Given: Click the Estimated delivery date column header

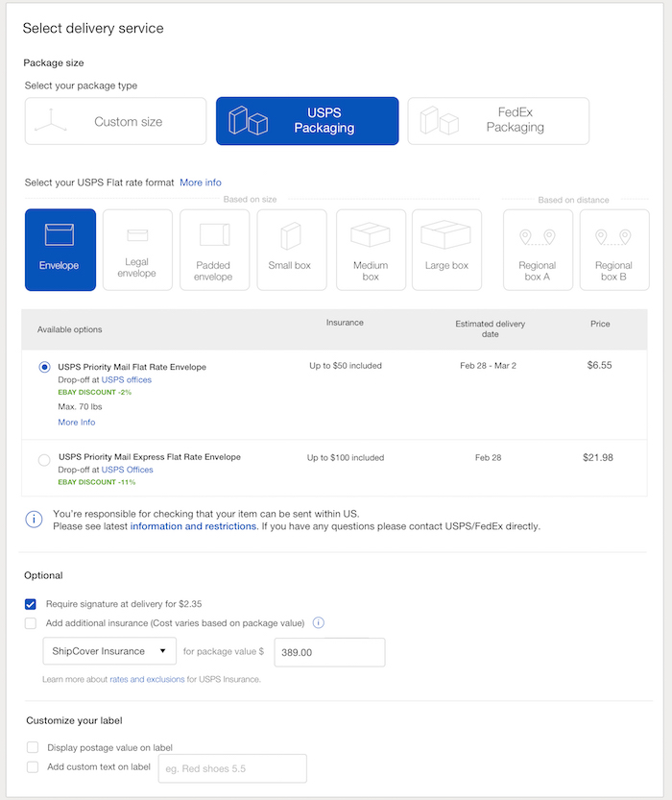Looking at the screenshot, I should coord(490,329).
